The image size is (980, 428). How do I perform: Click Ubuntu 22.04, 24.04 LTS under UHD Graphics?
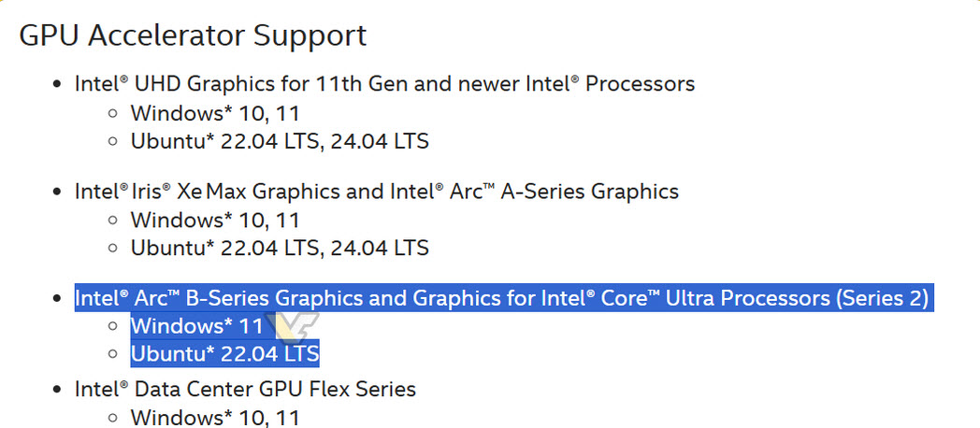(x=280, y=142)
